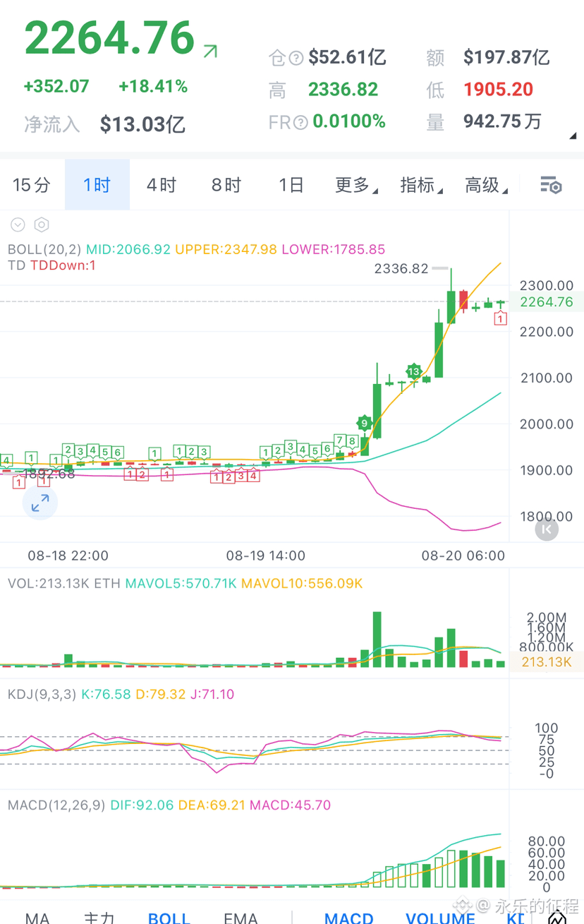The width and height of the screenshot is (584, 924).
Task: Select the 15分 timeframe tab
Action: click(x=32, y=185)
